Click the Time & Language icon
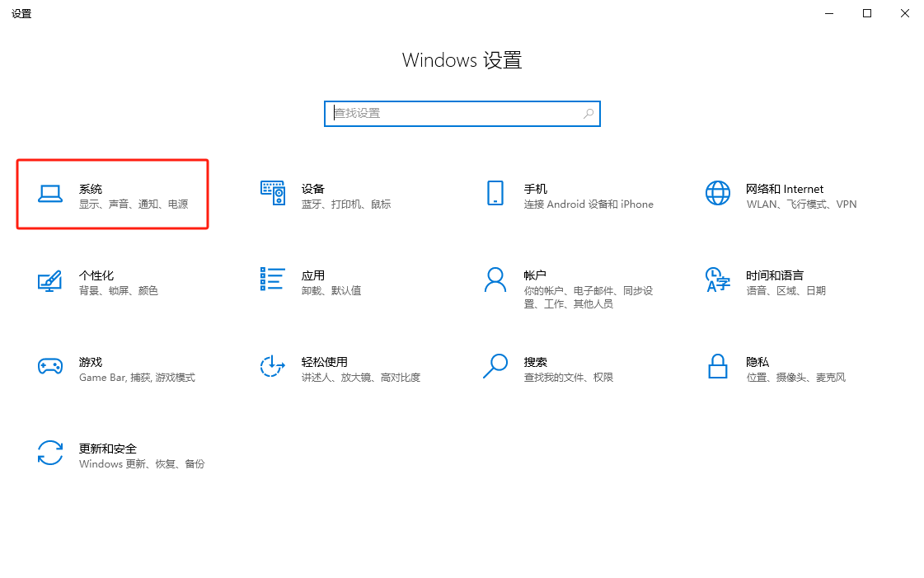Image resolution: width=924 pixels, height=578 pixels. tap(717, 280)
